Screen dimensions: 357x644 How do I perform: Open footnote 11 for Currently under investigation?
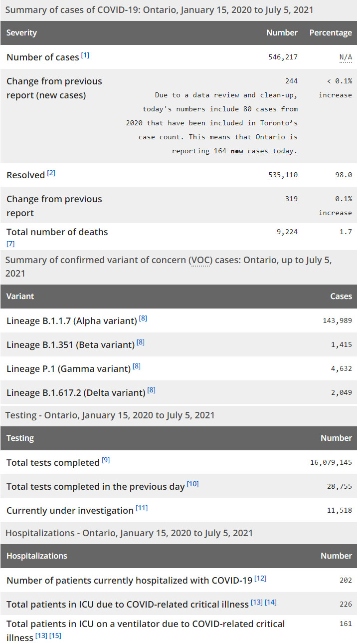142,508
